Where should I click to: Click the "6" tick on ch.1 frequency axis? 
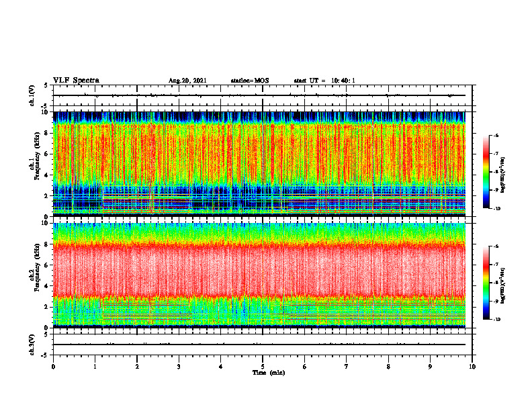[47, 154]
